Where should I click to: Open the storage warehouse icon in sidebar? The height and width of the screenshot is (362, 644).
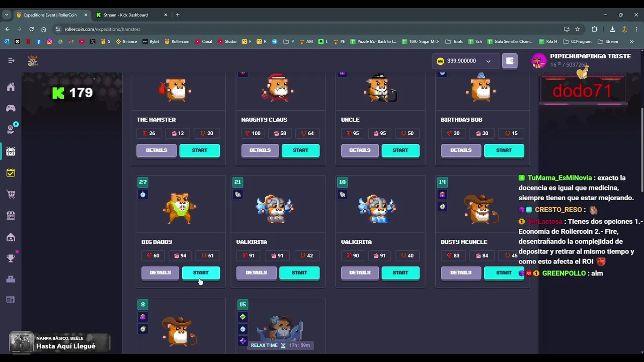click(x=11, y=237)
